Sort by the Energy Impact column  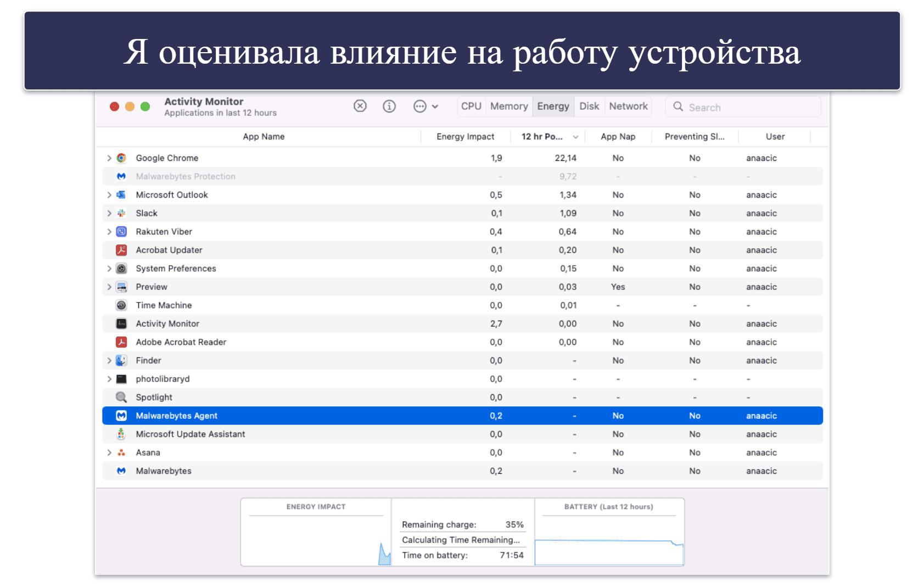(465, 137)
